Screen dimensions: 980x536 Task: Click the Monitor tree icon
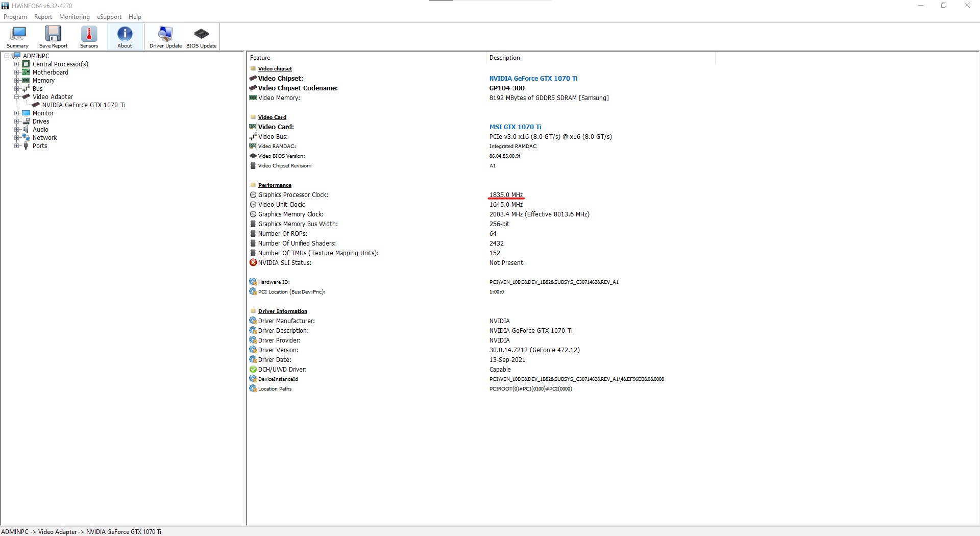26,113
